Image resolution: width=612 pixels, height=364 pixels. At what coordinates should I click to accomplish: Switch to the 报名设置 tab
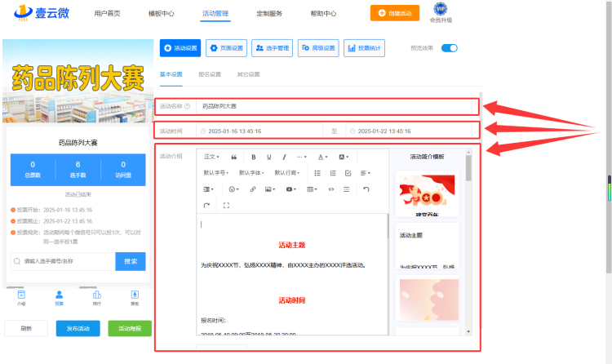(210, 74)
